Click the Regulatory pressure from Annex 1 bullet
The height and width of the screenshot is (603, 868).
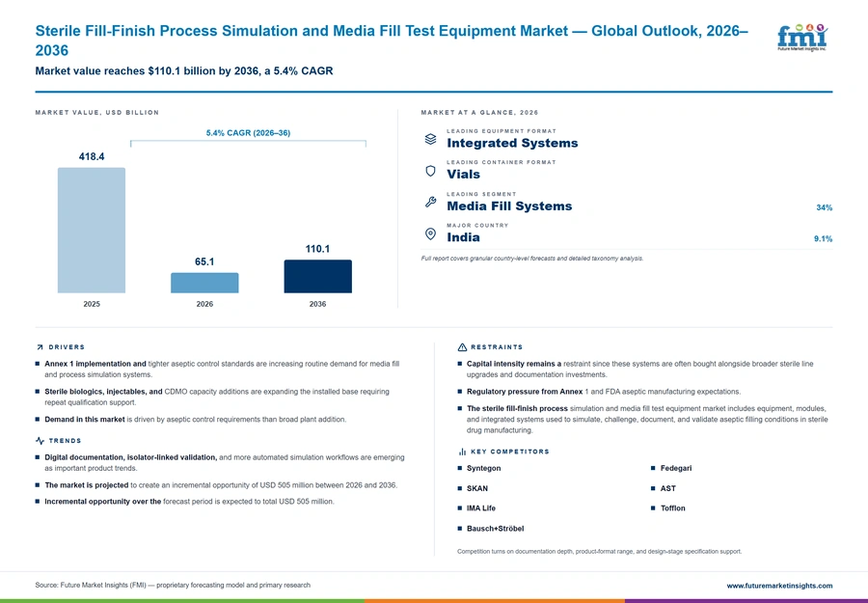tap(599, 392)
